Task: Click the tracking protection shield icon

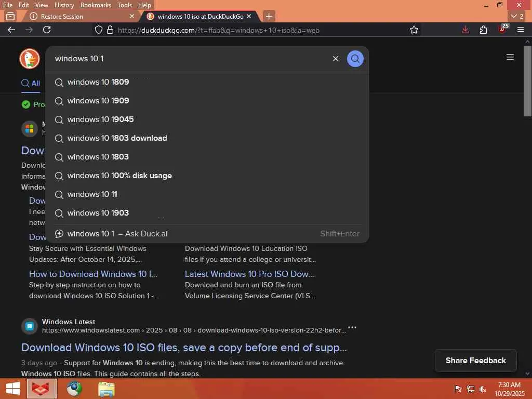Action: [98, 30]
